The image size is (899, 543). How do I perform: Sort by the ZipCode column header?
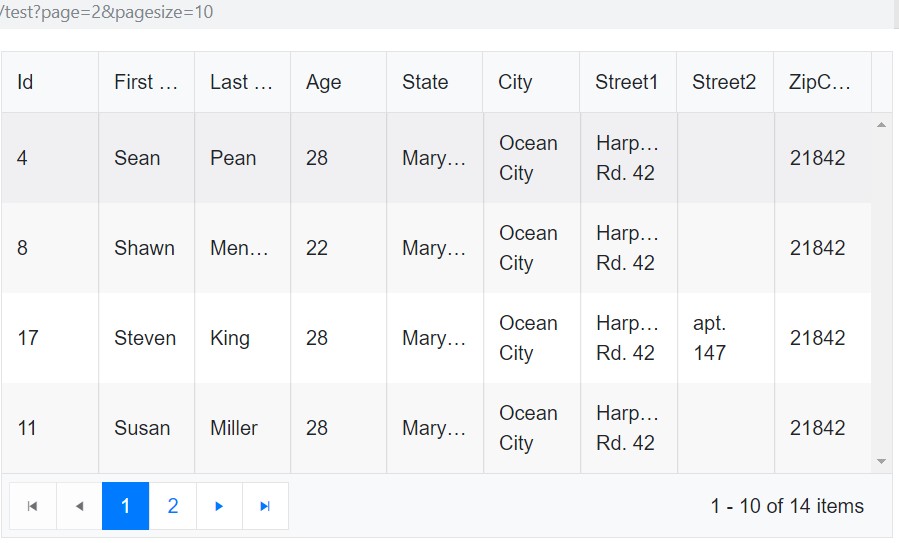pos(821,82)
